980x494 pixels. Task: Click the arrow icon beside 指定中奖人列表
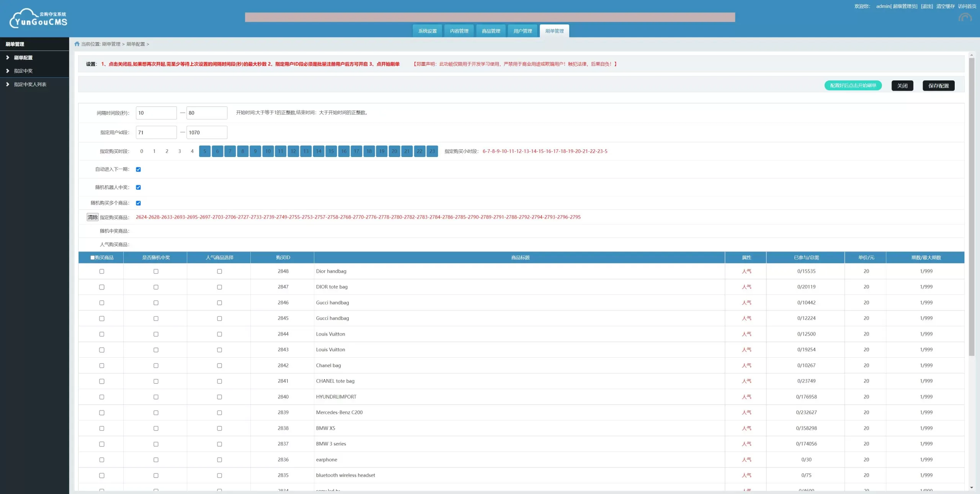point(8,84)
